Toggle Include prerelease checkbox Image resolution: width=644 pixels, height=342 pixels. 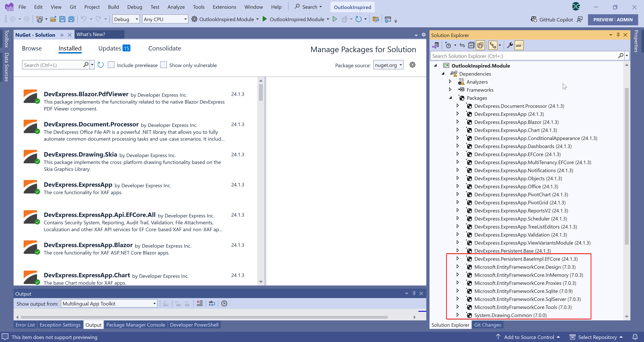coord(111,65)
